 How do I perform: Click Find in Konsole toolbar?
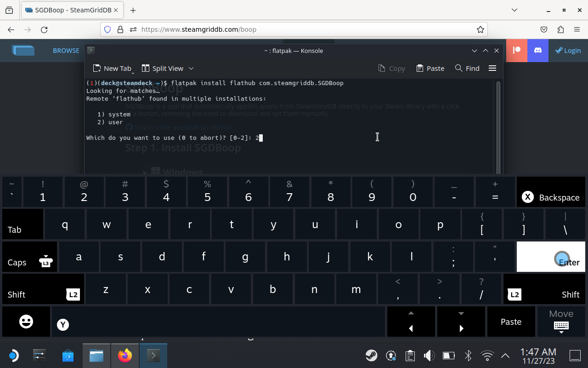pyautogui.click(x=467, y=68)
